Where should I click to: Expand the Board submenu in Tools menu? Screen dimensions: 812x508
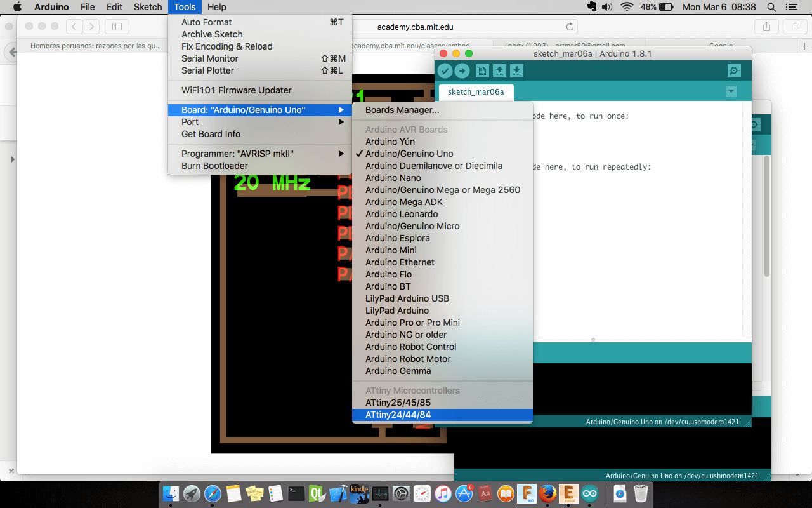tap(260, 110)
